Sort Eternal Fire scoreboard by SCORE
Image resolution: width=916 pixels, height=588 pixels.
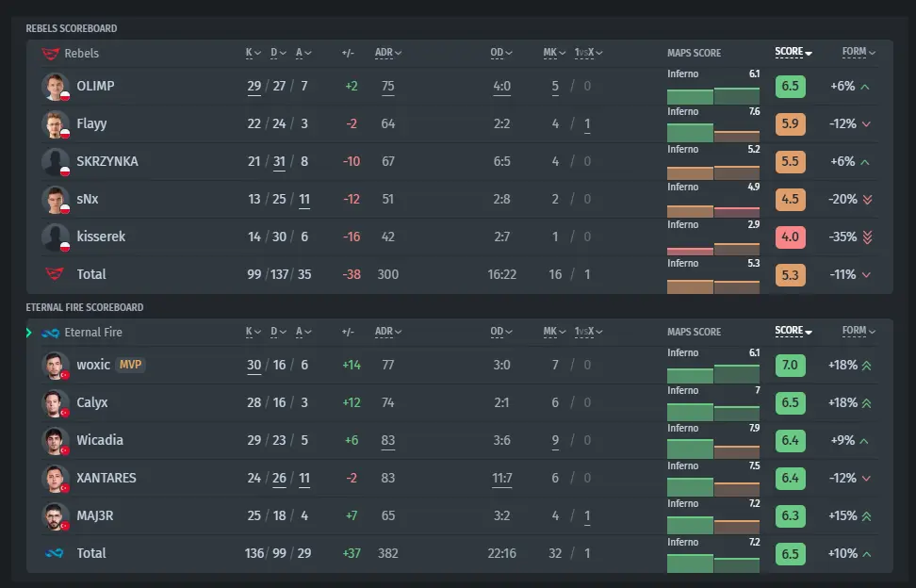pyautogui.click(x=793, y=331)
